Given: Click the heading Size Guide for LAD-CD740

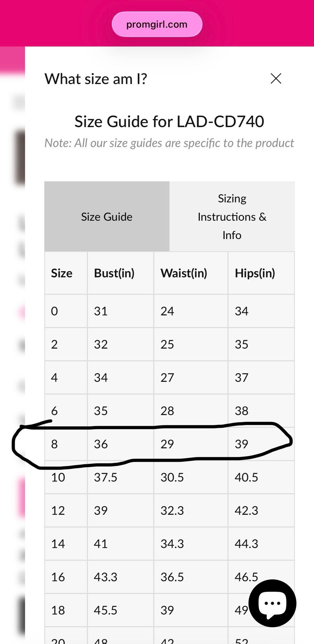Looking at the screenshot, I should pyautogui.click(x=169, y=121).
